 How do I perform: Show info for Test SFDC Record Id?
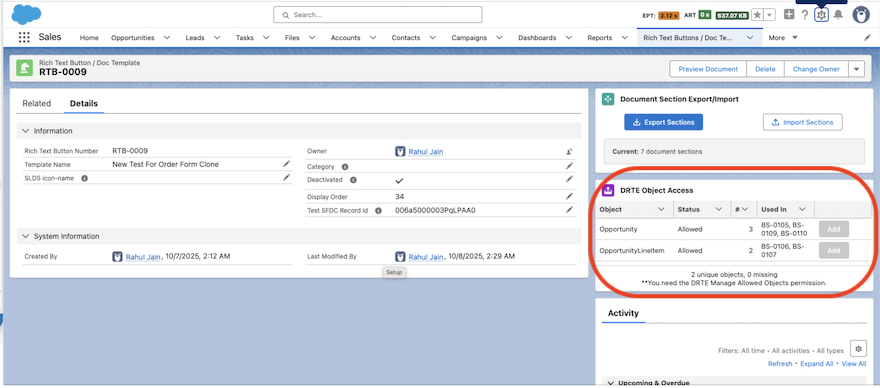click(378, 211)
